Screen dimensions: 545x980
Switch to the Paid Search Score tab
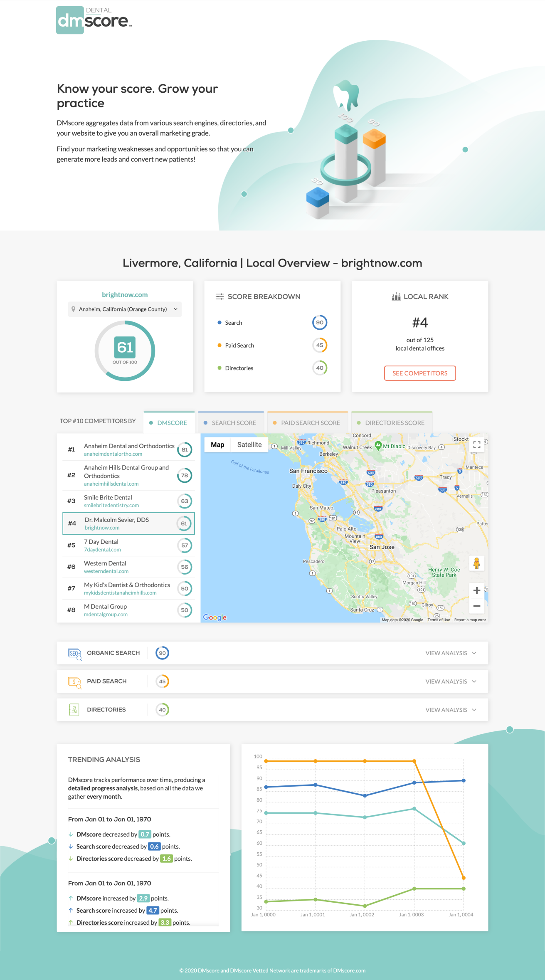tap(307, 422)
